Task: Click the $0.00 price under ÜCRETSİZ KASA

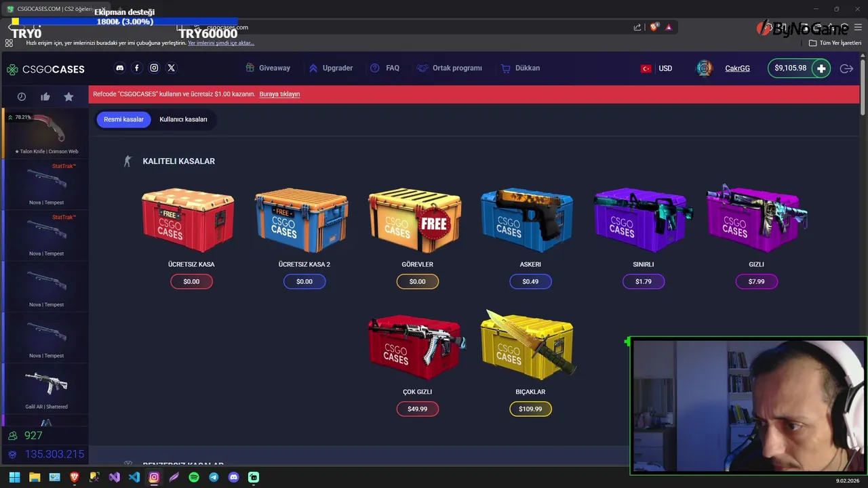Action: (x=191, y=281)
